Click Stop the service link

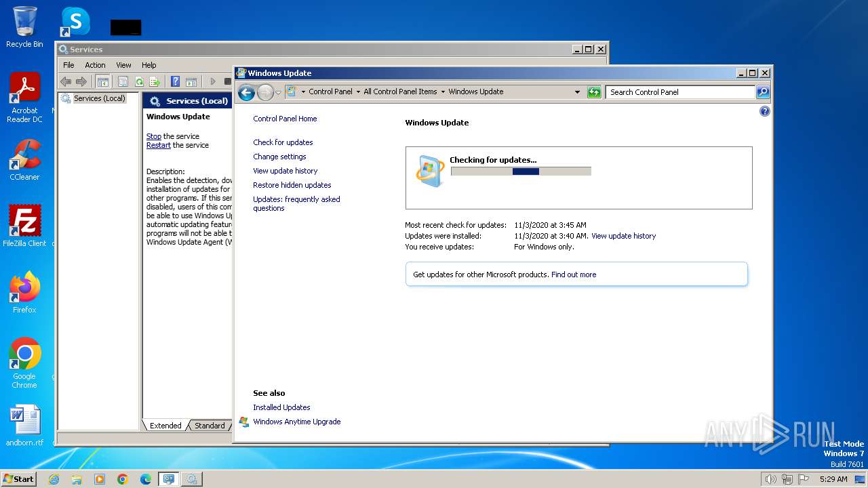(x=154, y=136)
